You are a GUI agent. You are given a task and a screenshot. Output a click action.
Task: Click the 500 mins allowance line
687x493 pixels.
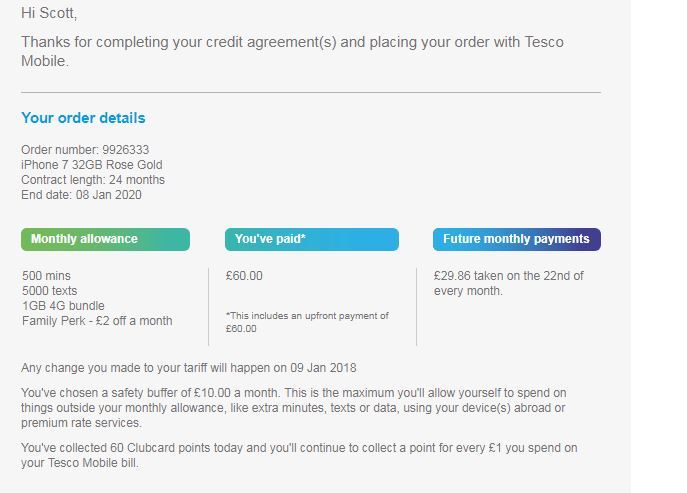46,276
